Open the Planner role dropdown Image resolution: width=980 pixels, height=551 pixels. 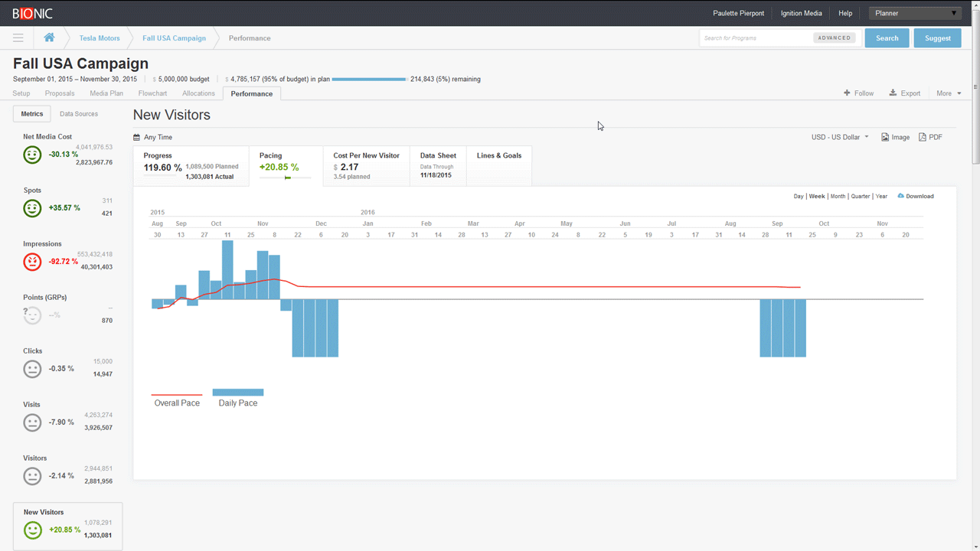click(x=915, y=13)
